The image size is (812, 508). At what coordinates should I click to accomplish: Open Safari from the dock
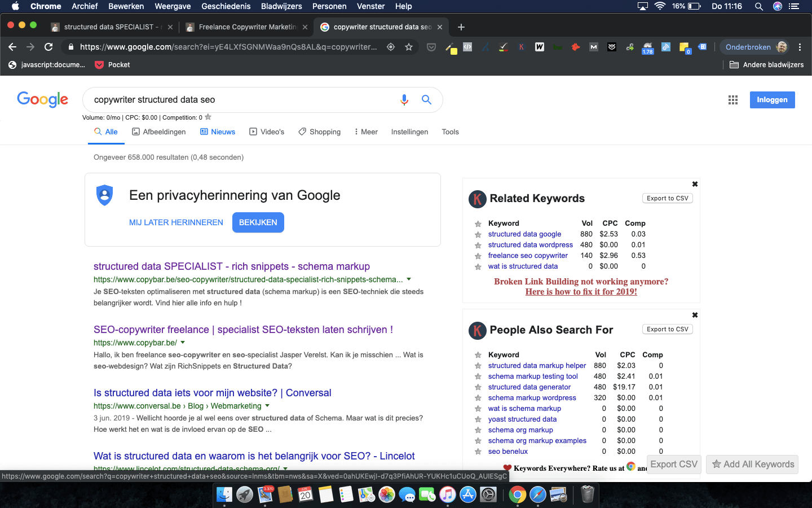[538, 495]
